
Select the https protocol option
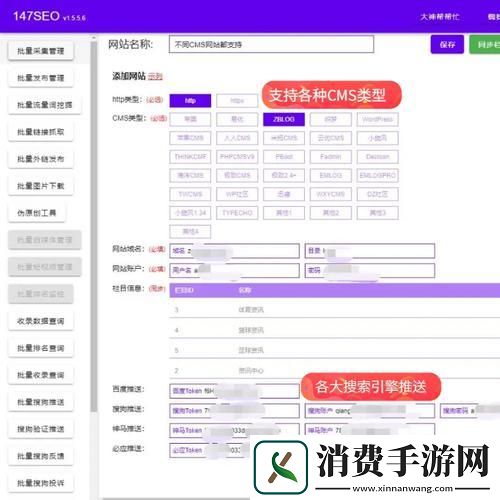pyautogui.click(x=237, y=101)
